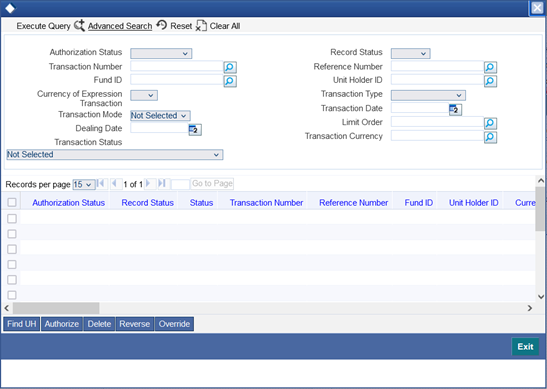The image size is (547, 389).
Task: Sort by Unit Holder ID column header
Action: tap(473, 203)
